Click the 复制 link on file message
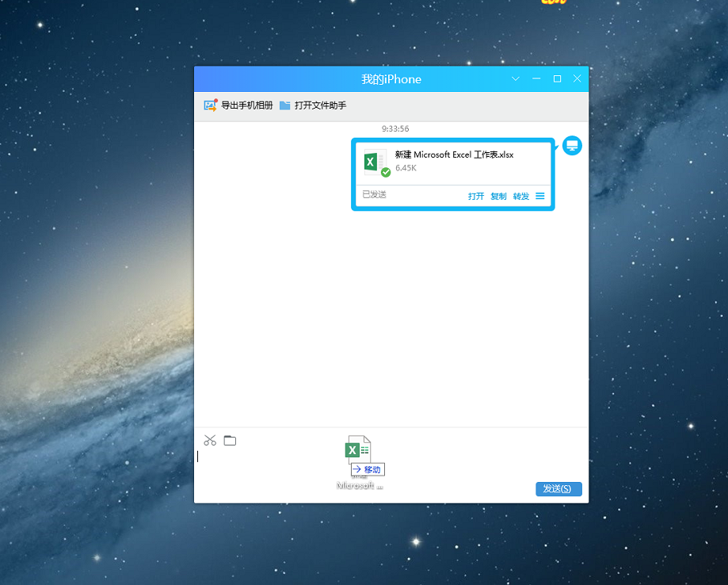Screen dimensions: 728x585 (498, 196)
